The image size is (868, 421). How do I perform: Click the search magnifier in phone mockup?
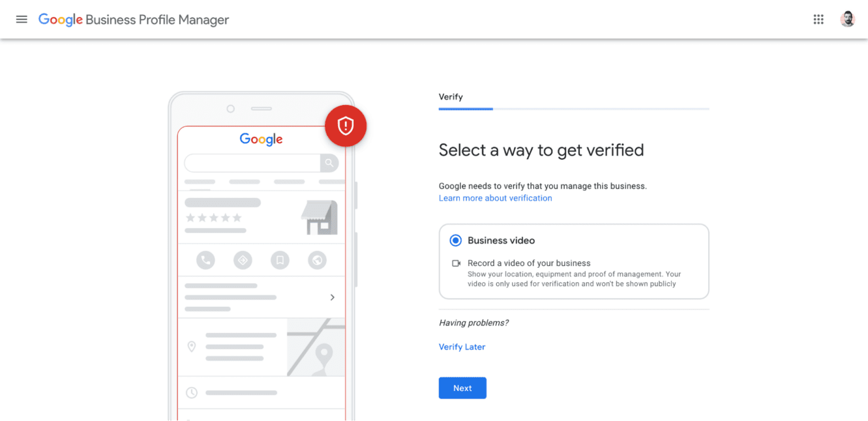point(329,163)
